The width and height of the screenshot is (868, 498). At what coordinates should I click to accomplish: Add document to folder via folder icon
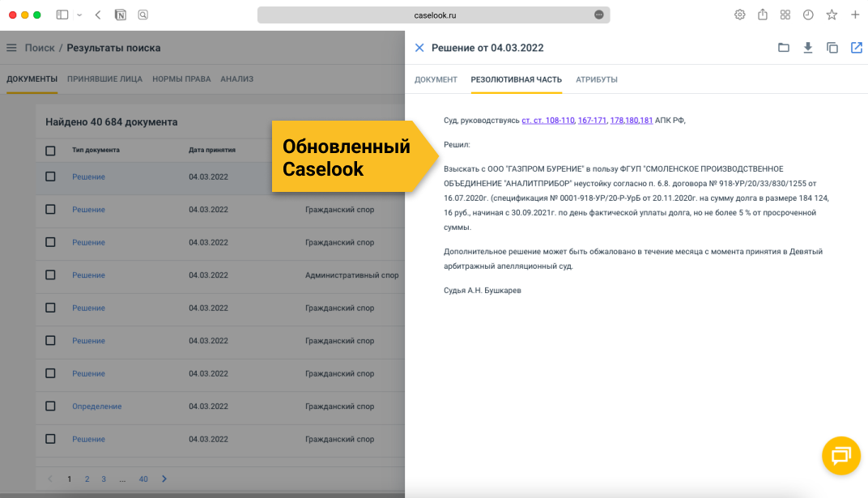pyautogui.click(x=783, y=48)
